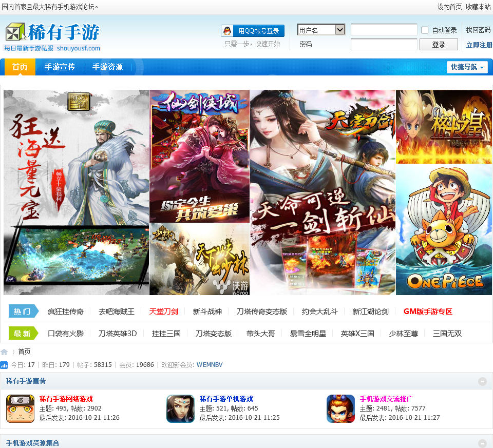Open the 格斗之皇 game banner
The height and width of the screenshot is (448, 493).
click(x=444, y=127)
